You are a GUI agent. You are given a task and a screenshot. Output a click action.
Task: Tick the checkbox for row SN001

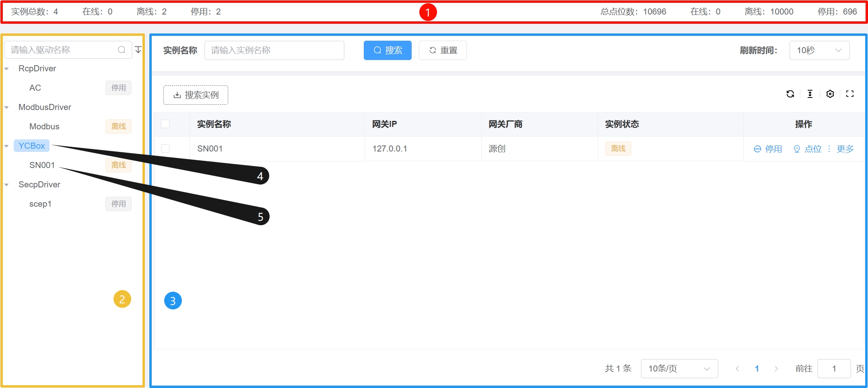[x=165, y=149]
